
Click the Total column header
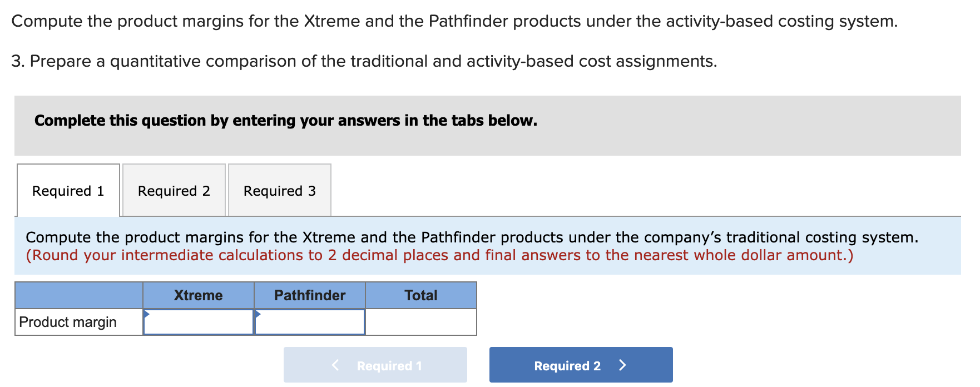(x=421, y=295)
